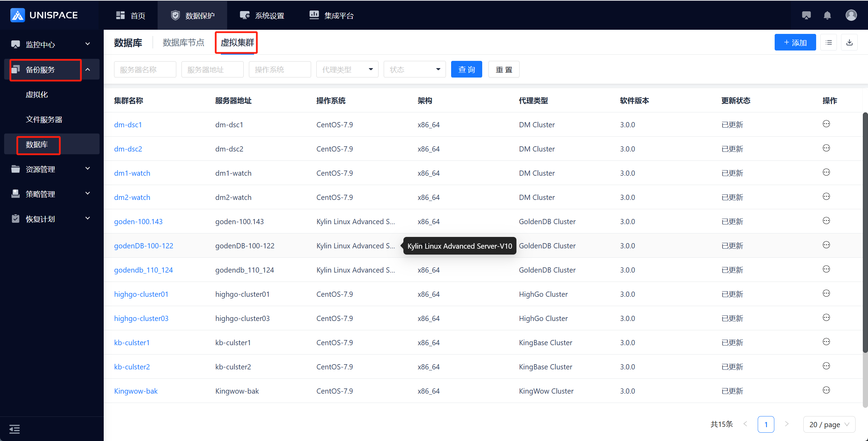Click the notification bell icon

coord(827,16)
